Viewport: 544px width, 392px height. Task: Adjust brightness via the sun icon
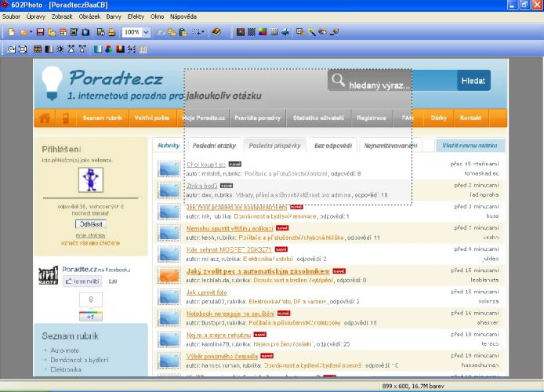60,49
